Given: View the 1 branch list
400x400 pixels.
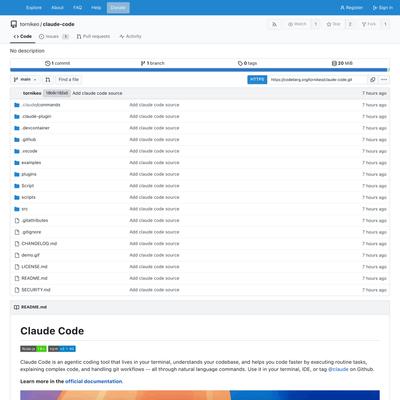Looking at the screenshot, I should [x=152, y=63].
